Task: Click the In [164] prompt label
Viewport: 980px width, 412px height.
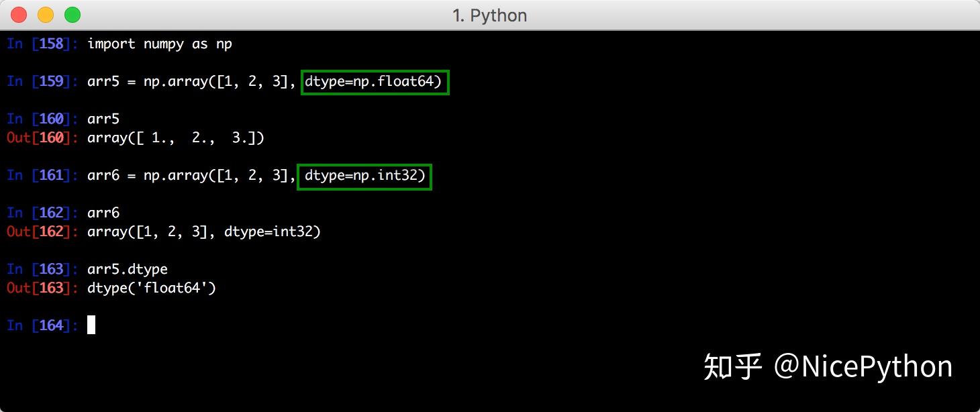Action: pyautogui.click(x=42, y=326)
